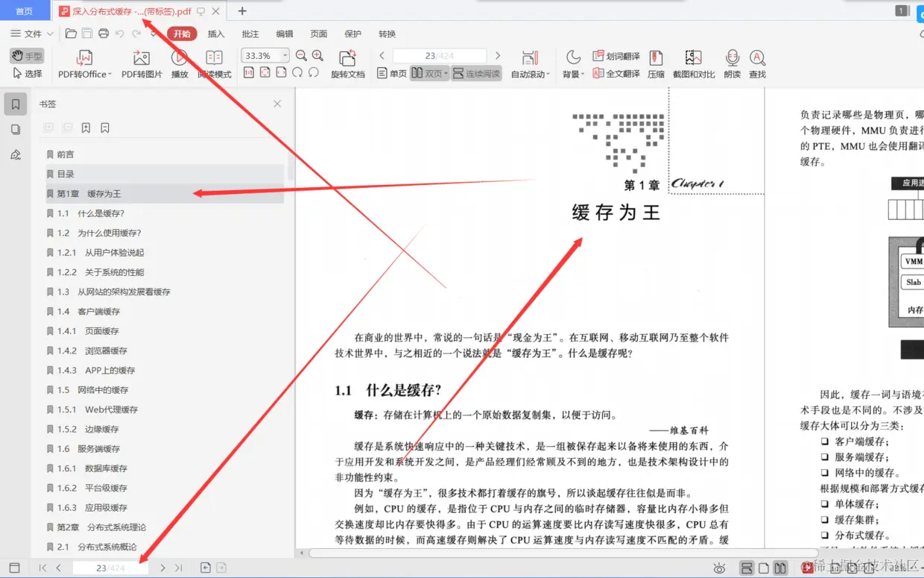Click the save icon in quick toolbar
This screenshot has width=924, height=578.
[87, 34]
